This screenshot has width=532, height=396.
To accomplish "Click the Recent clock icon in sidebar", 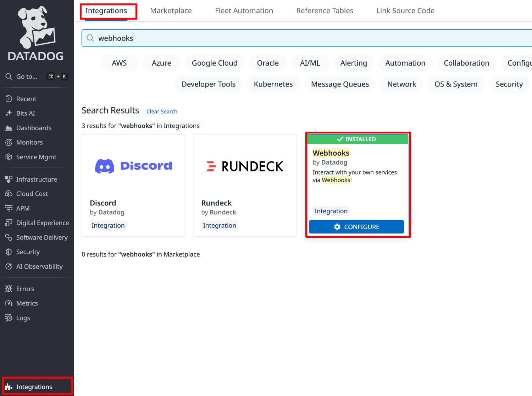I will 9,99.
